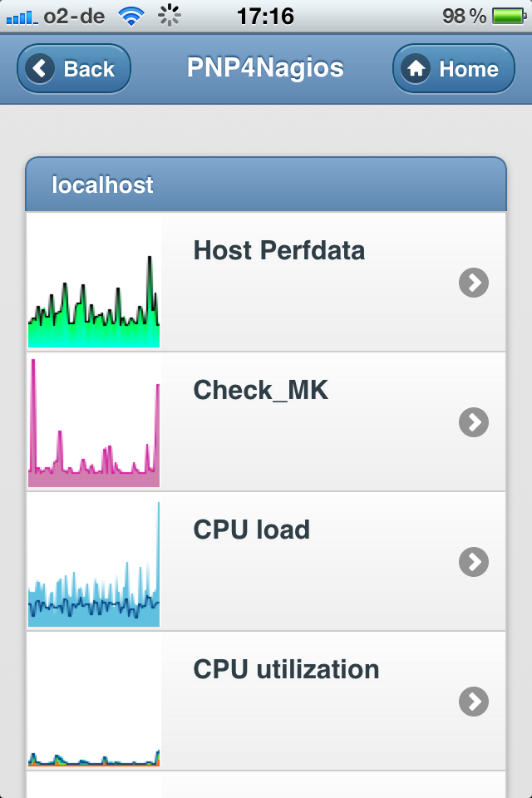This screenshot has height=798, width=532.
Task: Open the CPU load list label
Action: click(251, 530)
